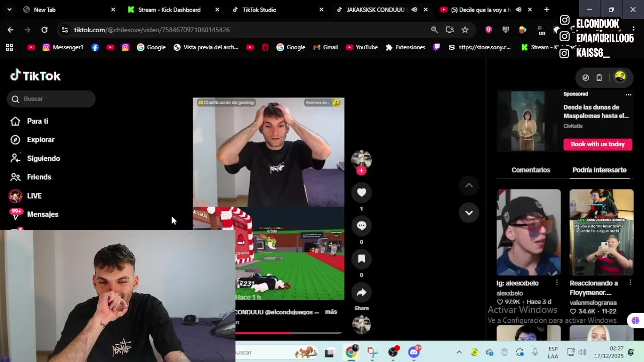This screenshot has width=644, height=362.
Task: Open the Messenger1 bookmark
Action: (63, 47)
